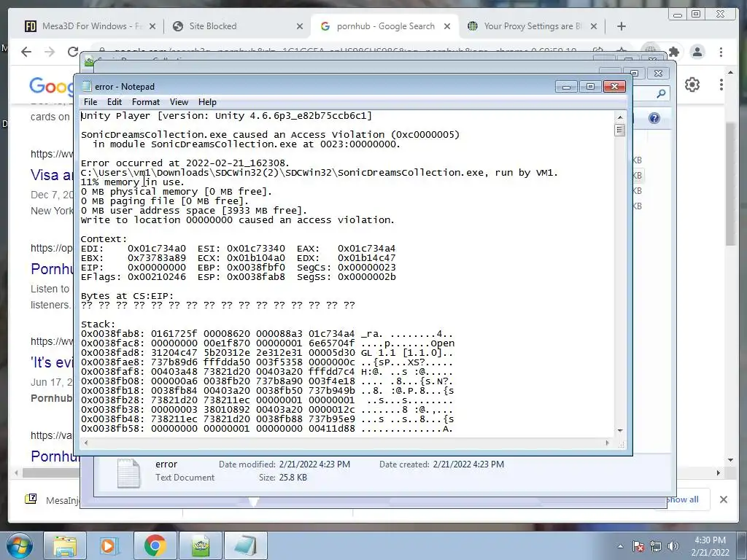Click Explorer help question mark icon
The image size is (747, 560).
pyautogui.click(x=654, y=118)
